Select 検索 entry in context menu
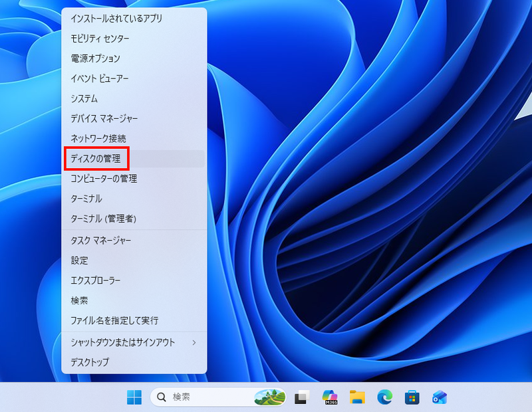This screenshot has width=532, height=412. (134, 300)
